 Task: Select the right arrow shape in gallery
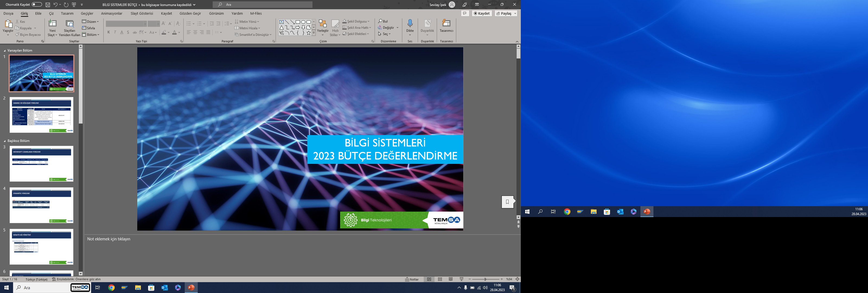(298, 27)
